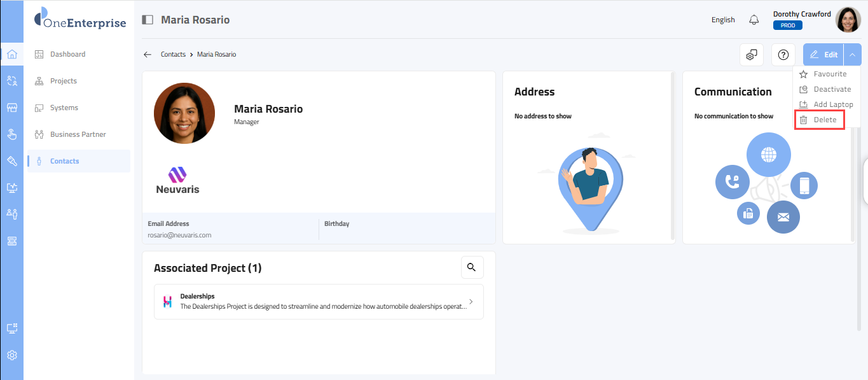Mark contact as Favourite
Viewport: 868px width, 380px height.
tap(830, 74)
